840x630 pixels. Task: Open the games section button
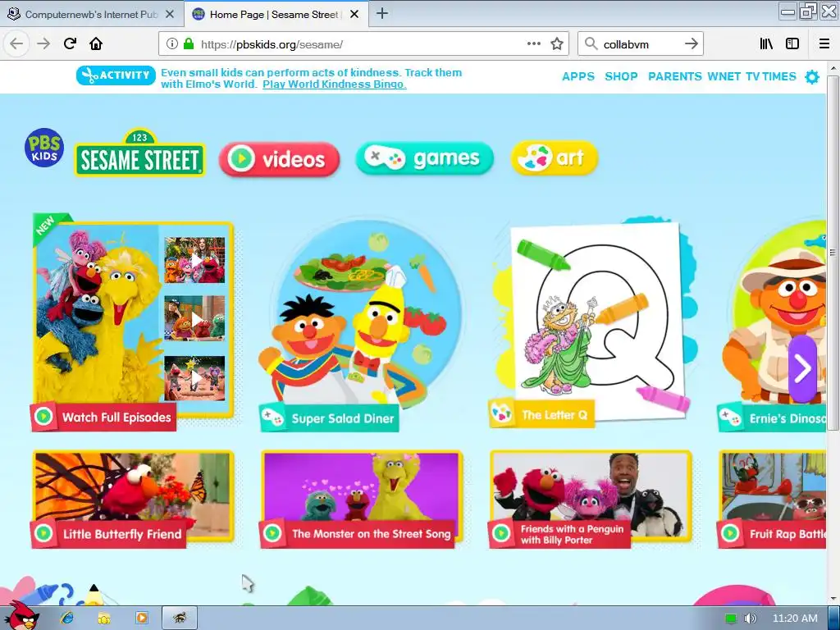[x=424, y=158]
